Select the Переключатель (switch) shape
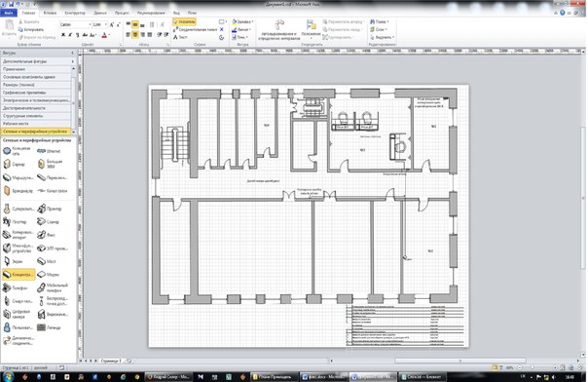This screenshot has width=588, height=382. tap(53, 177)
